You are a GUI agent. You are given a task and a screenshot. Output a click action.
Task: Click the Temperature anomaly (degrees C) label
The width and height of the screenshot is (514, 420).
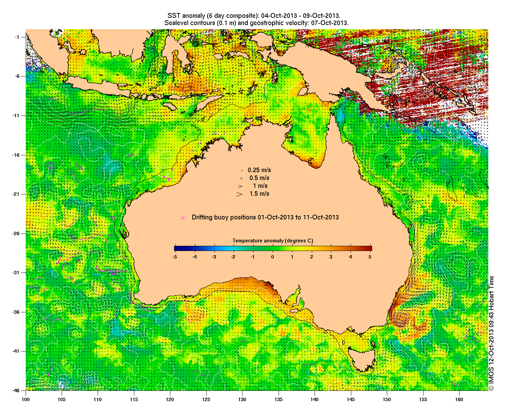(x=273, y=241)
